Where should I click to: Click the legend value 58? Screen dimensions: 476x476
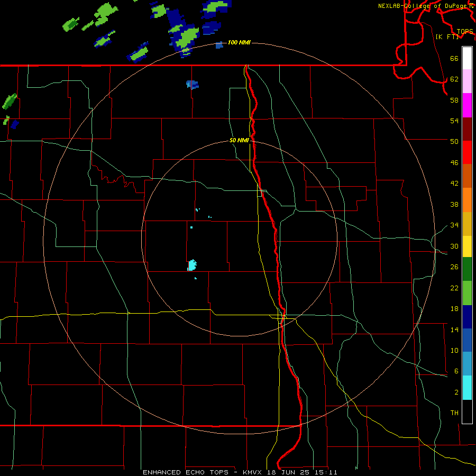click(x=454, y=100)
